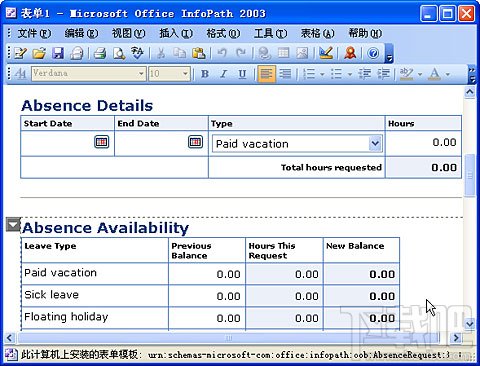Click the Send to Mail Recipient icon
This screenshot has width=480, height=366.
point(77,53)
